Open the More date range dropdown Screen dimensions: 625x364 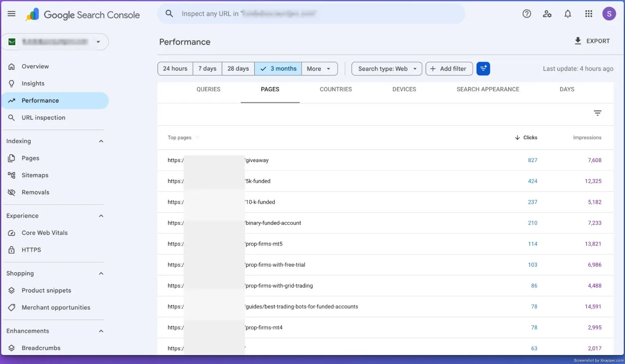[319, 69]
